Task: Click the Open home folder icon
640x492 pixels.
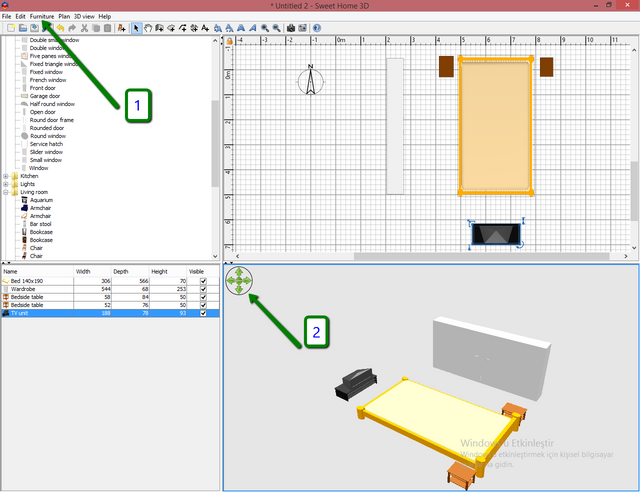Action: 23,28
